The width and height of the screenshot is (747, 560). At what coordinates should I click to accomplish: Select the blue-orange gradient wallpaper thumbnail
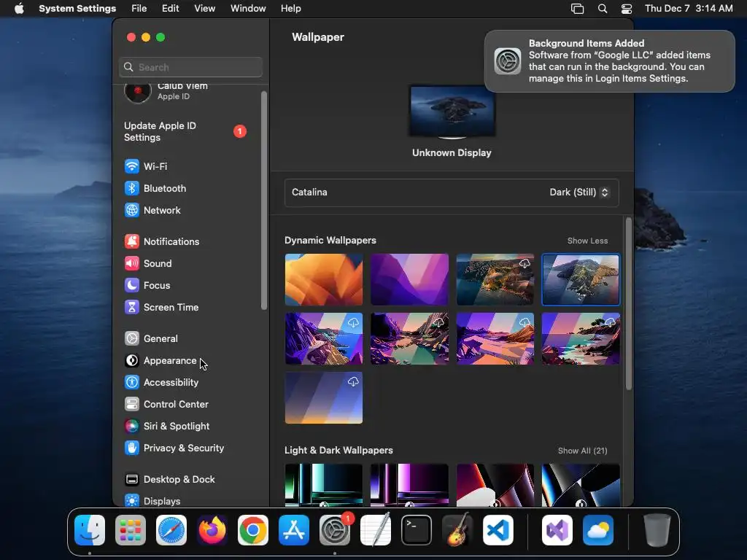click(x=324, y=397)
